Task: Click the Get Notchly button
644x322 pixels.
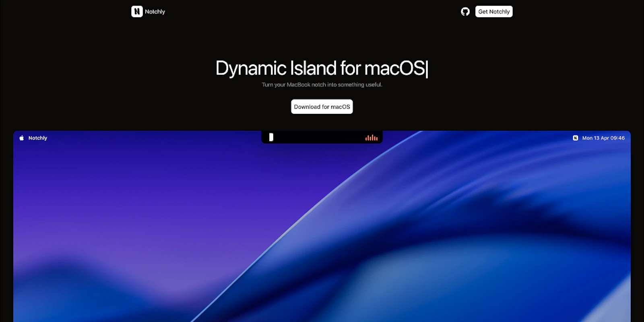Action: pyautogui.click(x=494, y=11)
